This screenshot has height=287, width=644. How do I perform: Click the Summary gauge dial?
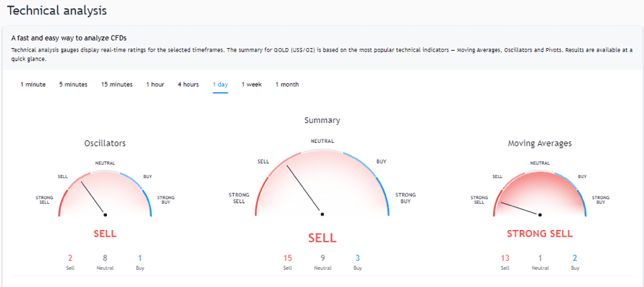click(322, 185)
